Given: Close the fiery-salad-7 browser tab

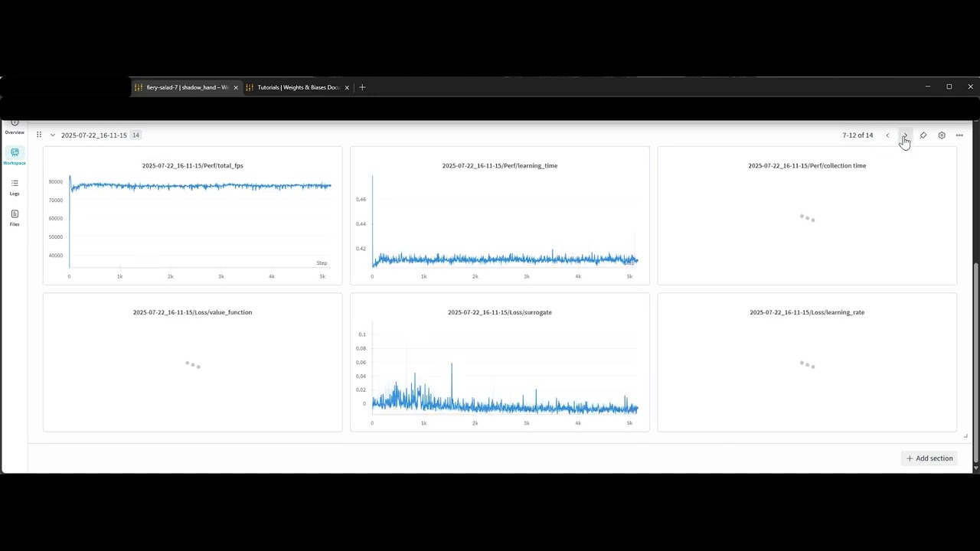Looking at the screenshot, I should 236,87.
